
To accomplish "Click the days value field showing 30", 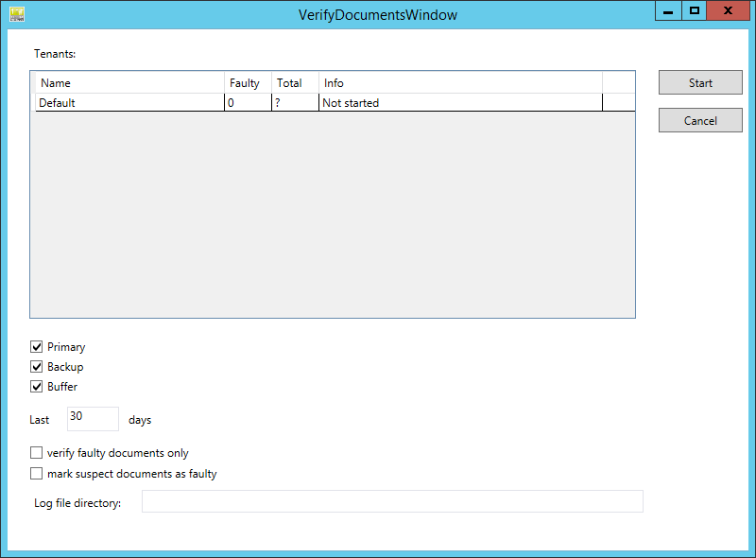I will [92, 418].
